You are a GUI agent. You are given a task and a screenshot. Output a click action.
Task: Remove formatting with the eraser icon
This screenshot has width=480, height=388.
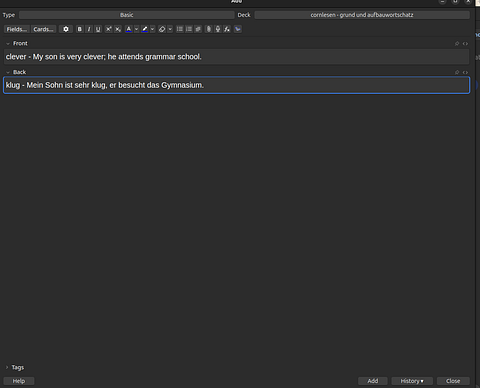(x=162, y=29)
